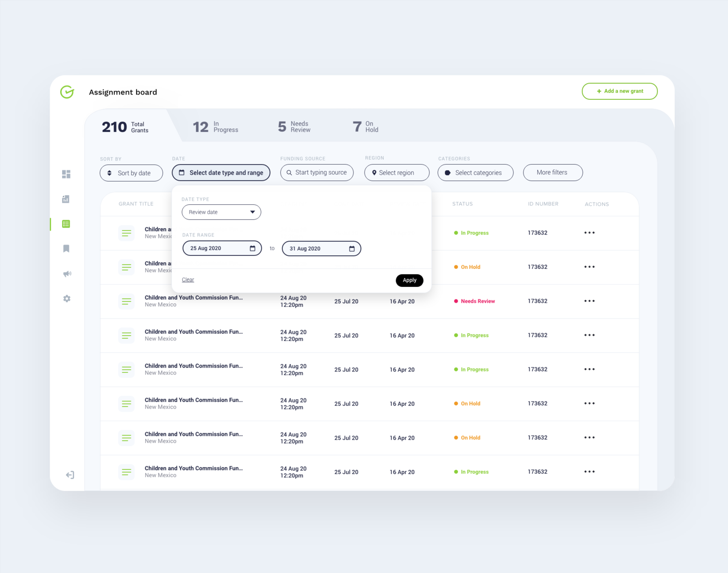Image resolution: width=728 pixels, height=573 pixels.
Task: Switch to the Needs Review tab
Action: pyautogui.click(x=294, y=126)
